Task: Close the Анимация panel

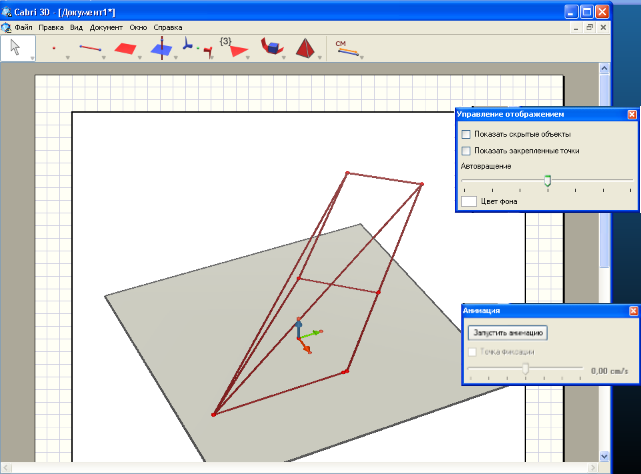Action: tap(631, 311)
